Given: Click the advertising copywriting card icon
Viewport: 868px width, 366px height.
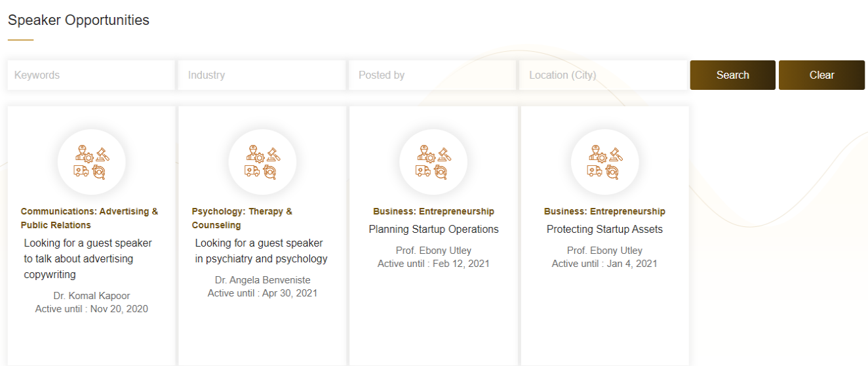Looking at the screenshot, I should coord(92,163).
